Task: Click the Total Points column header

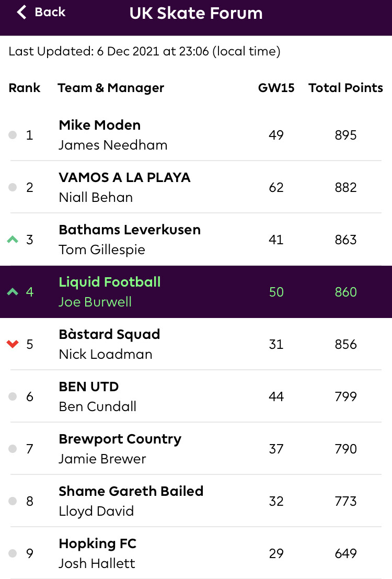Action: [x=345, y=88]
